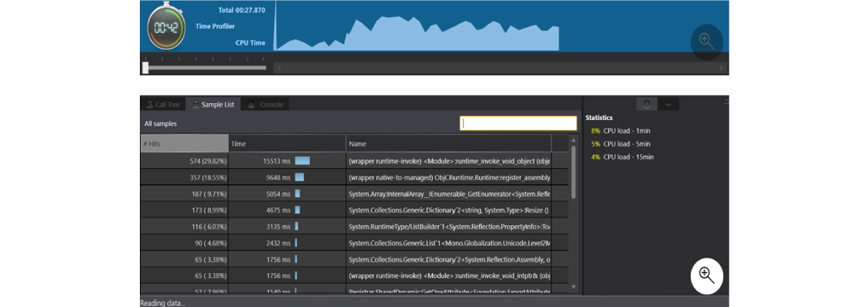Screen dimensions: 868x307
Task: Click the zoom magnifier in CPU timeline
Action: tap(706, 41)
